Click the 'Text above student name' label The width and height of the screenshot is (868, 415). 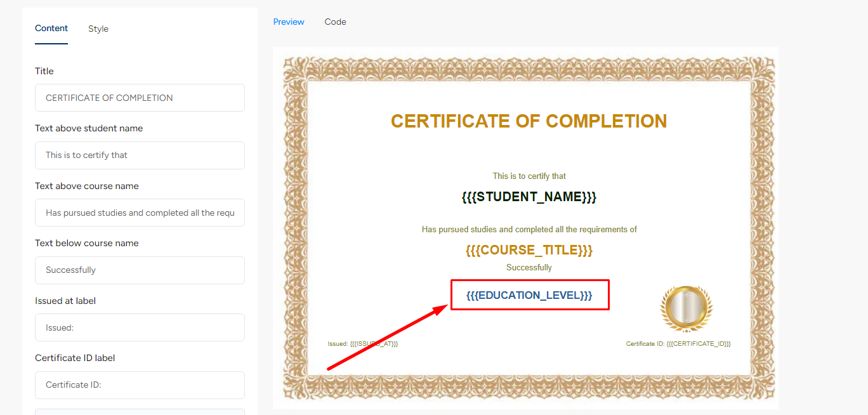point(89,128)
